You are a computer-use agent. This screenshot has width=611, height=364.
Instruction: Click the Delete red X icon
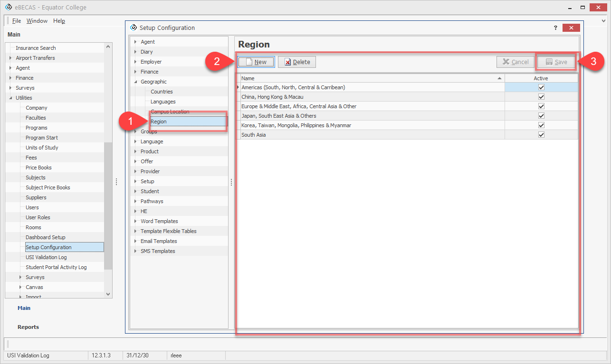pyautogui.click(x=287, y=62)
